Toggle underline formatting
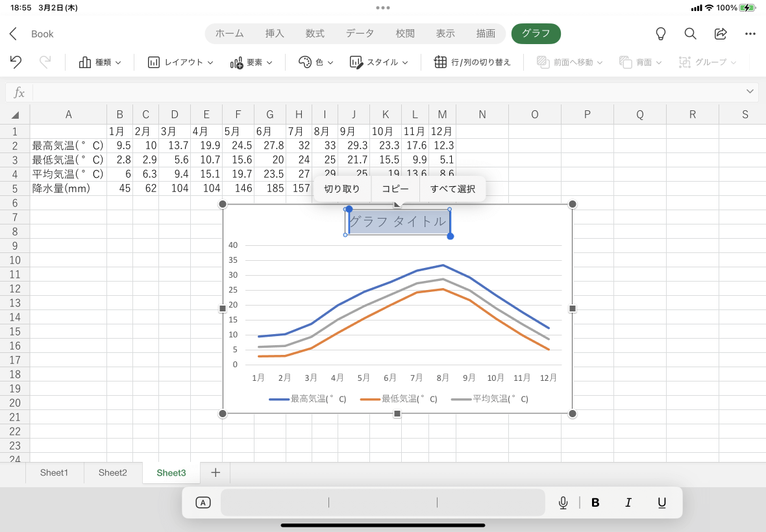The image size is (766, 532). point(662,503)
